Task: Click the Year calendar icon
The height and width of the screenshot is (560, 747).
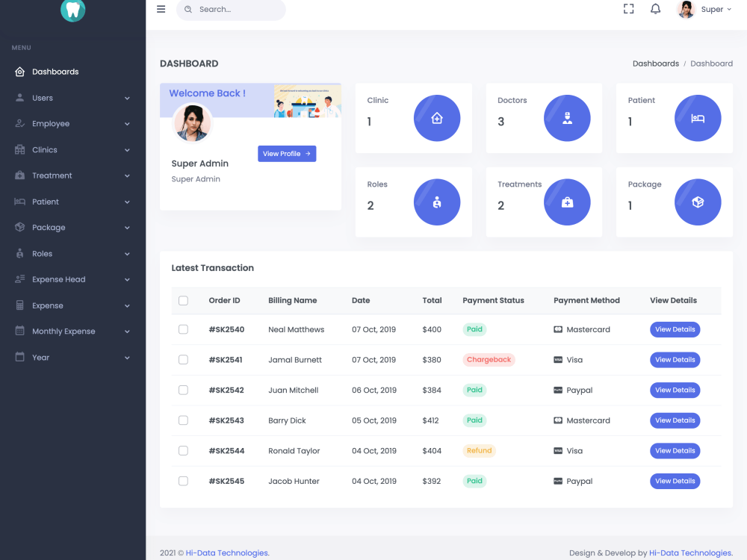Action: 19,357
